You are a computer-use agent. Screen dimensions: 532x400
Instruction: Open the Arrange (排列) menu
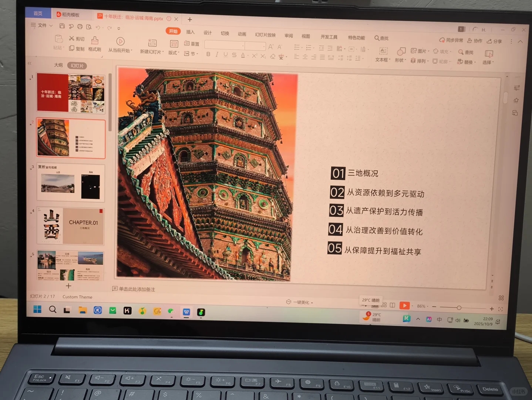tap(419, 61)
